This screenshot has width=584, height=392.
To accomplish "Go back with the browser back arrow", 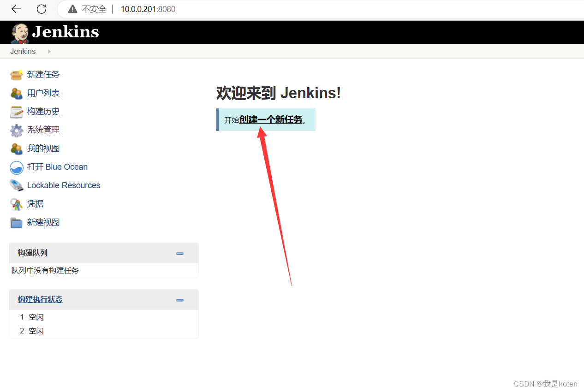I will (16, 9).
